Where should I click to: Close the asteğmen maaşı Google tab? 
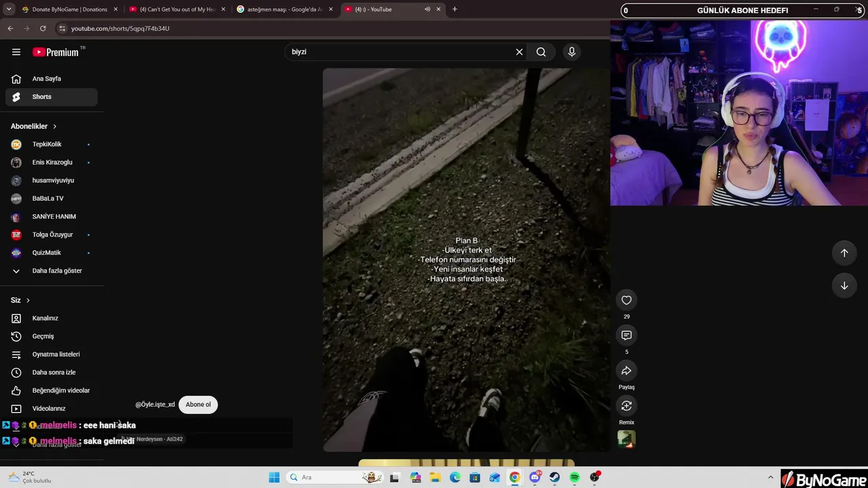click(330, 9)
